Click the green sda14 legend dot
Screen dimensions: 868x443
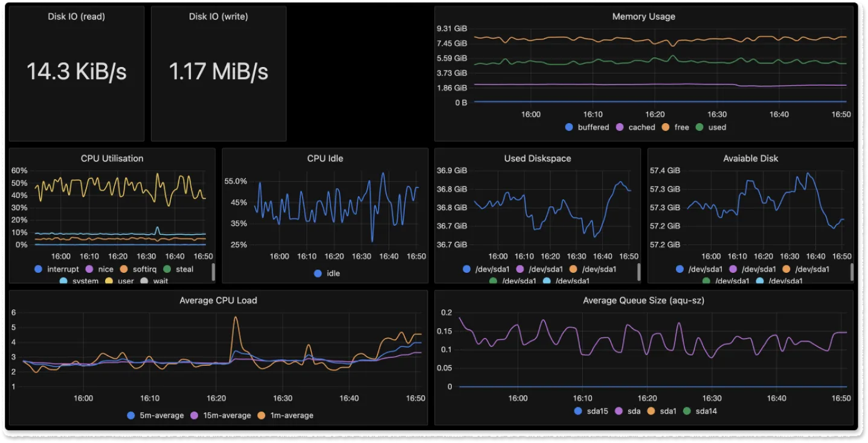coord(686,411)
